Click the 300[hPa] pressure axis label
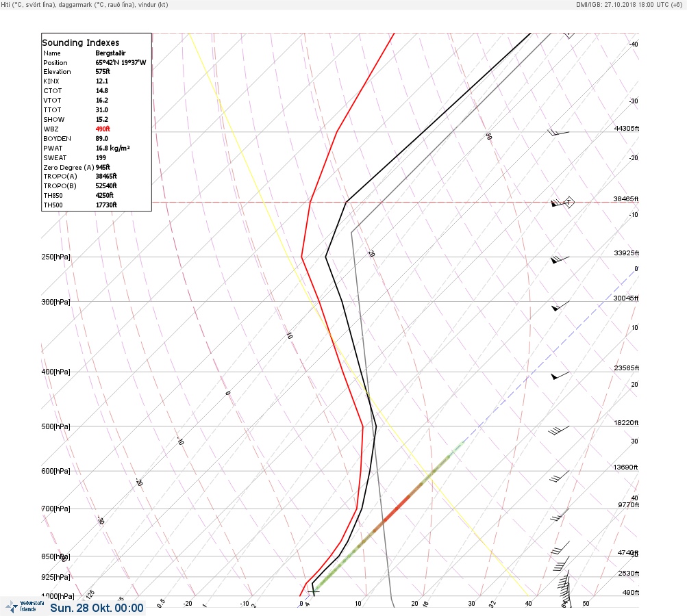Viewport: 687px width, 616px height. tap(55, 302)
